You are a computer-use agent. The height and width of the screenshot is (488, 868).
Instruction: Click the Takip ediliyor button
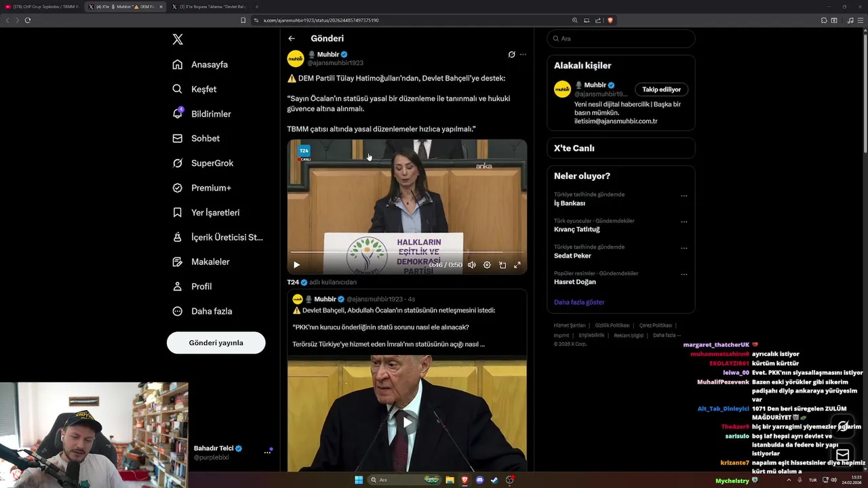point(661,89)
